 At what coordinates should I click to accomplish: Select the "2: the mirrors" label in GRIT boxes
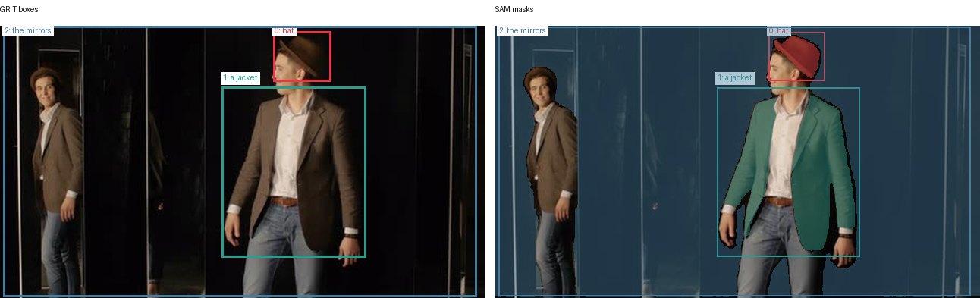(x=28, y=31)
